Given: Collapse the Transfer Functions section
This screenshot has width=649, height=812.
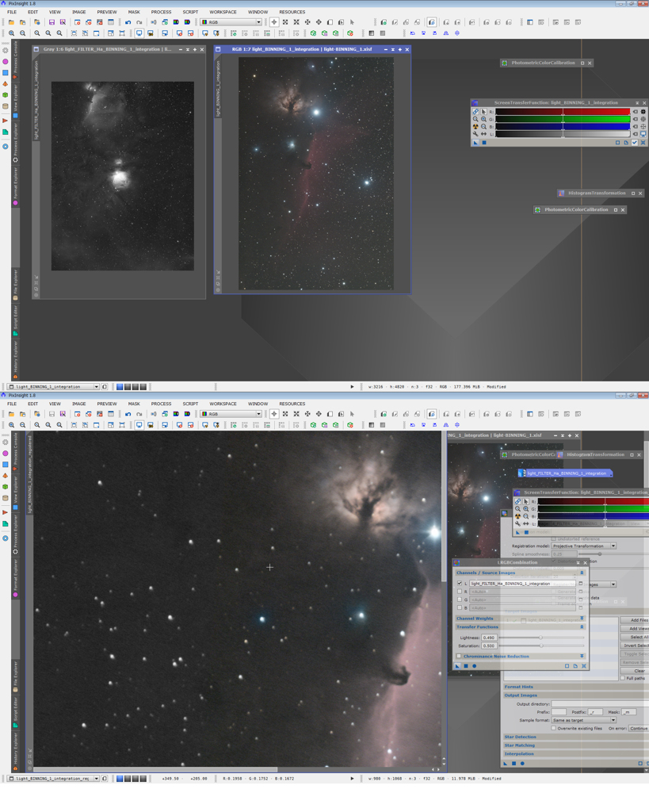Looking at the screenshot, I should (x=582, y=627).
